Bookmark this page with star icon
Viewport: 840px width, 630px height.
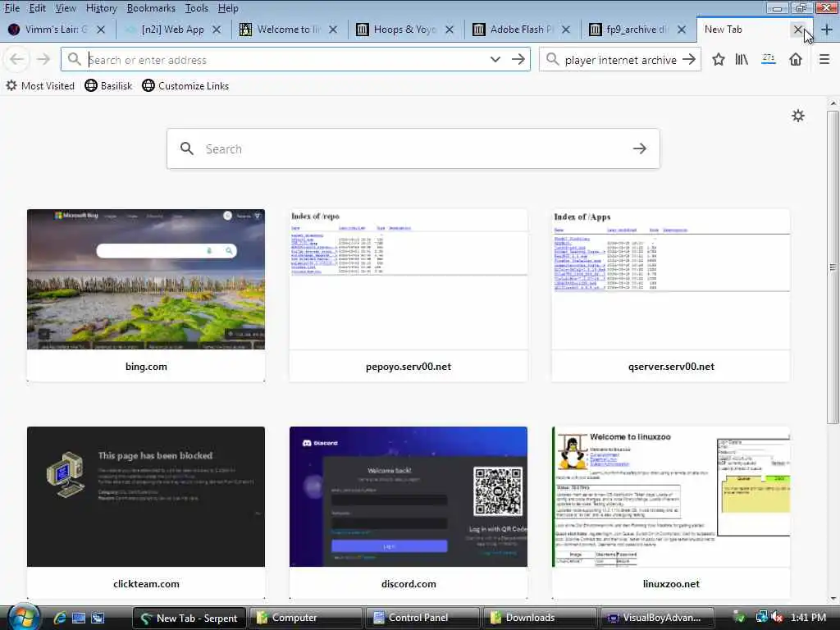click(x=719, y=59)
